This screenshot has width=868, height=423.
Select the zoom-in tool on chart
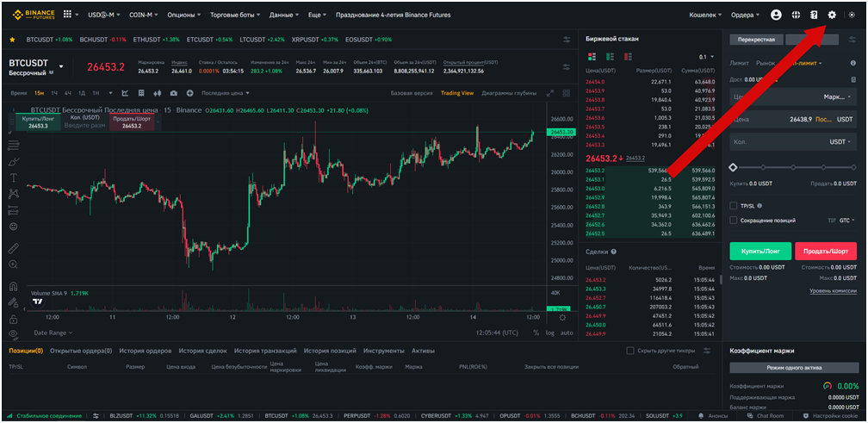(13, 264)
